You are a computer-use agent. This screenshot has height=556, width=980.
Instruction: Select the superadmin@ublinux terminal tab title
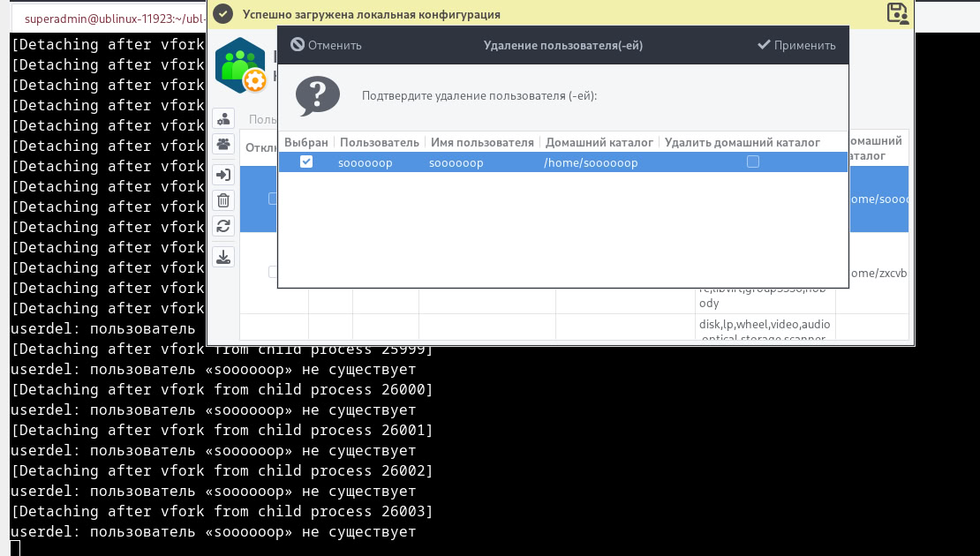click(x=116, y=19)
